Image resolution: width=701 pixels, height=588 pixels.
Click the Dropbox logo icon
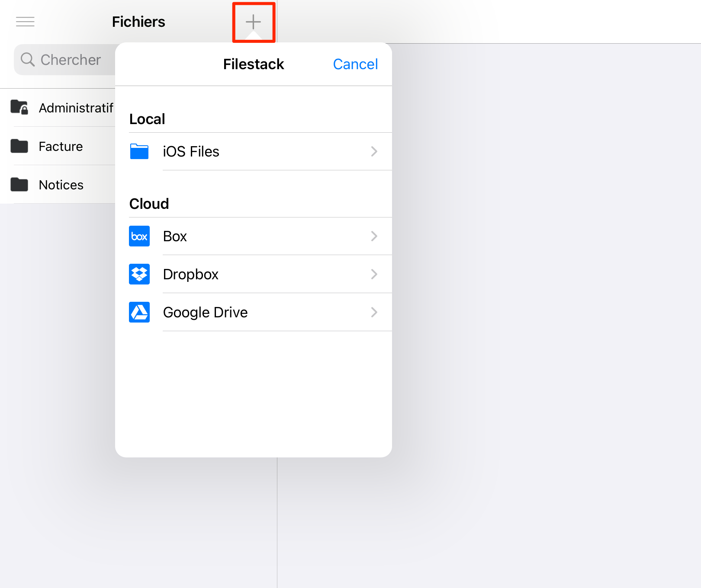139,274
